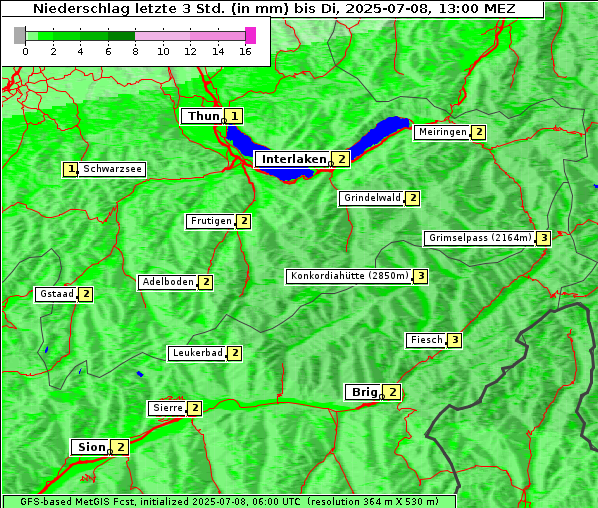Click the magenta 16+ legend color swatch
598x508 pixels.
(250, 35)
